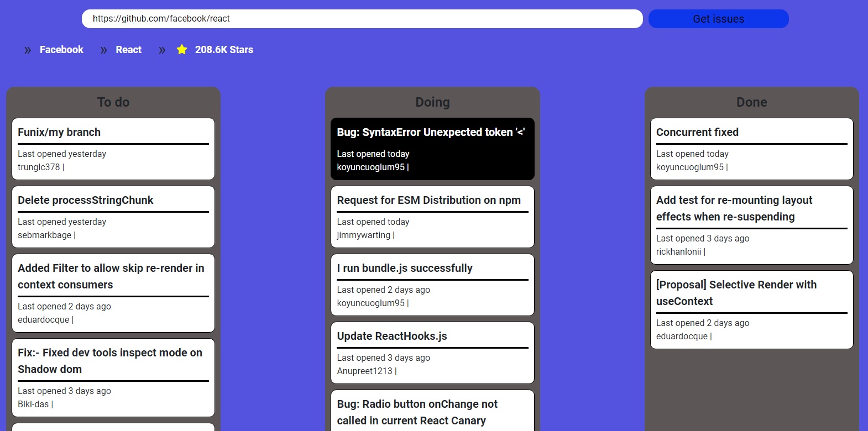The width and height of the screenshot is (868, 431).
Task: Click the 'To do' column header
Action: point(113,102)
